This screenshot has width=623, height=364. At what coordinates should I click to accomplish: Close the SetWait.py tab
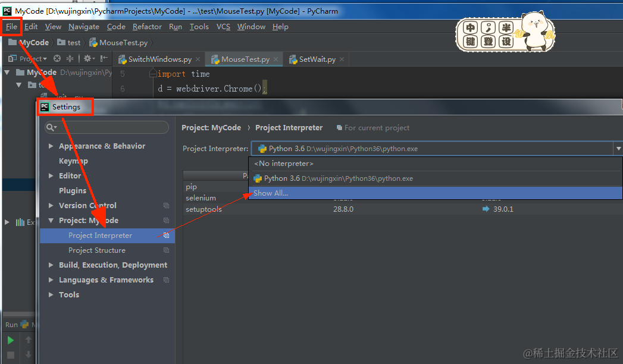[342, 59]
